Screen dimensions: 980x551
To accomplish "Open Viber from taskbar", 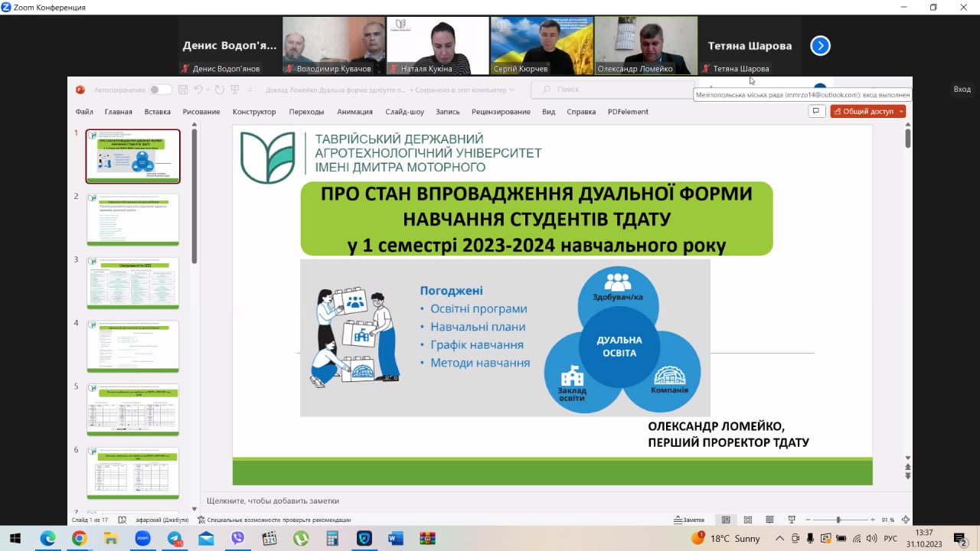I will [237, 538].
